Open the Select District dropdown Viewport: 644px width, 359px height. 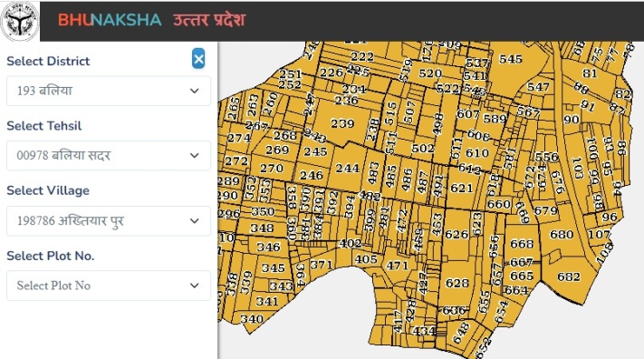(x=109, y=91)
